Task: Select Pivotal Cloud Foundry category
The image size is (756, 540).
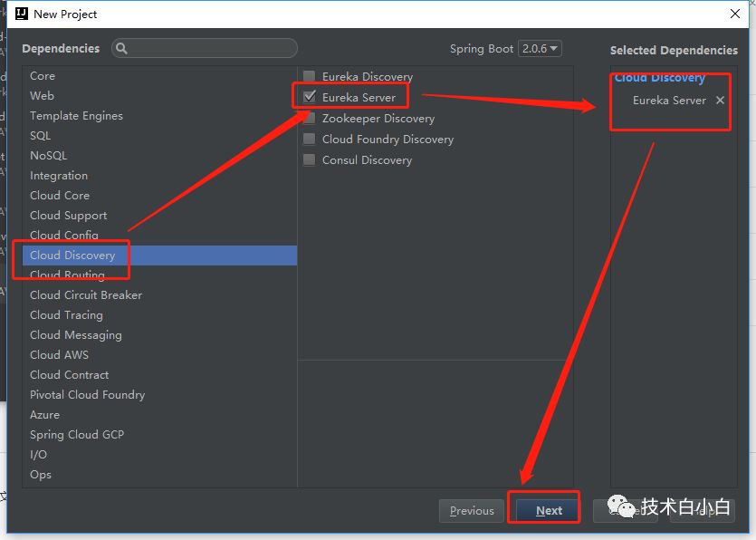Action: (x=159, y=395)
